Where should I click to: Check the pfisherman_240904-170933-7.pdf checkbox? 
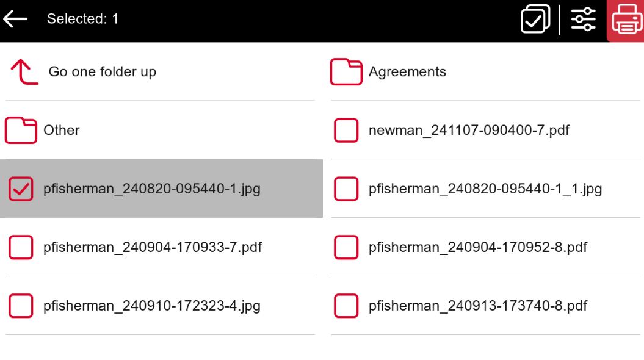coord(21,247)
